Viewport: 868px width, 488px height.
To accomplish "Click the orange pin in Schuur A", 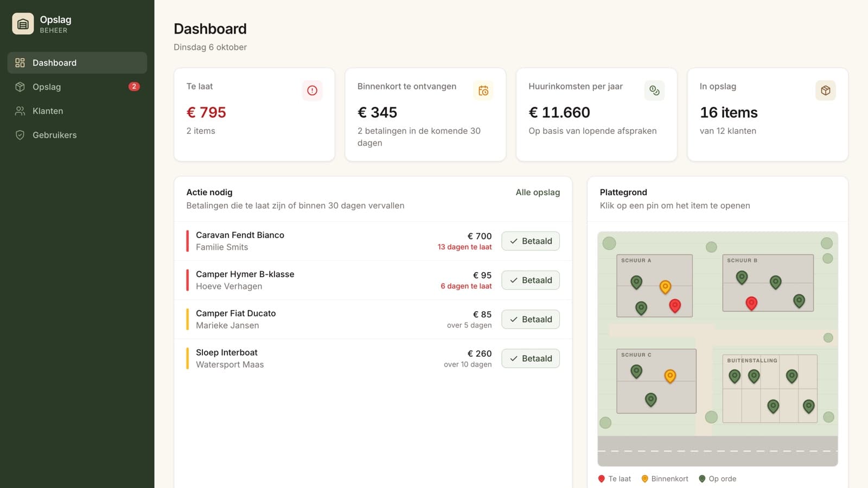I will pyautogui.click(x=665, y=286).
